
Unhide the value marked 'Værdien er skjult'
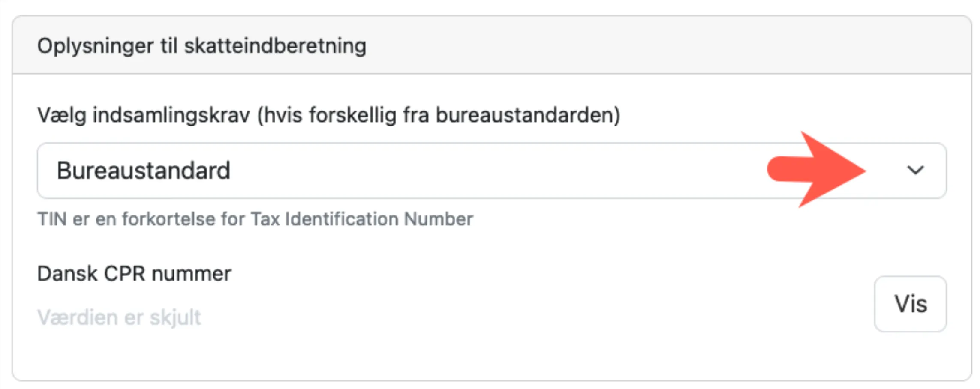pos(910,304)
